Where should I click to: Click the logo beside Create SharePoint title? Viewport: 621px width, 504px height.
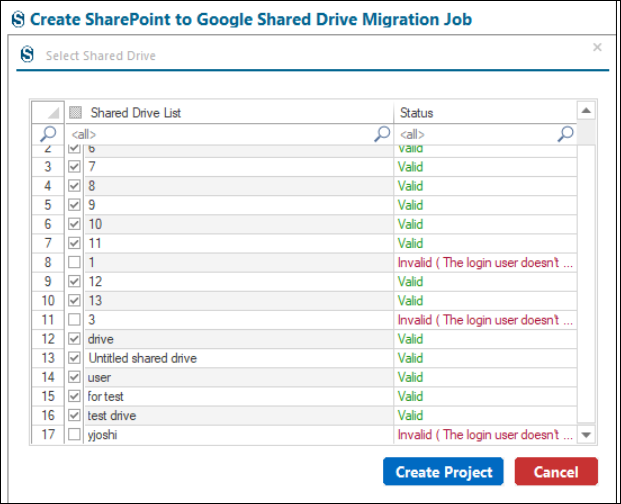[x=18, y=19]
